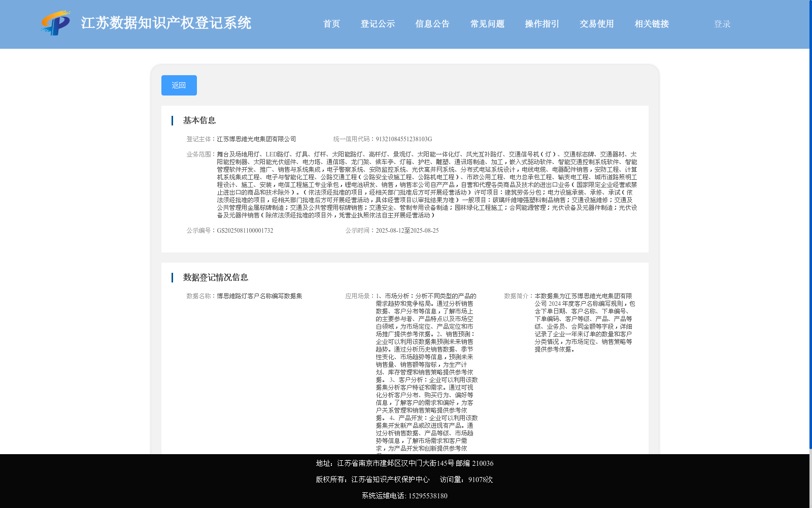Click the 公示编号 value GS2025081100001732
812x508 pixels.
coord(245,231)
